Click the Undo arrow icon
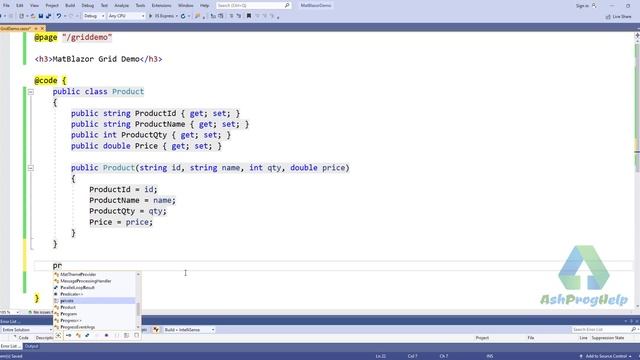The width and height of the screenshot is (640, 360). pyautogui.click(x=59, y=16)
